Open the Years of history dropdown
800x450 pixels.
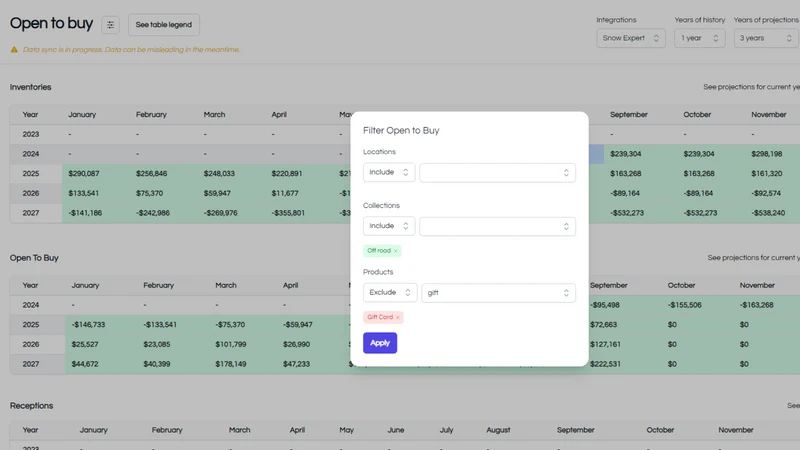click(699, 38)
